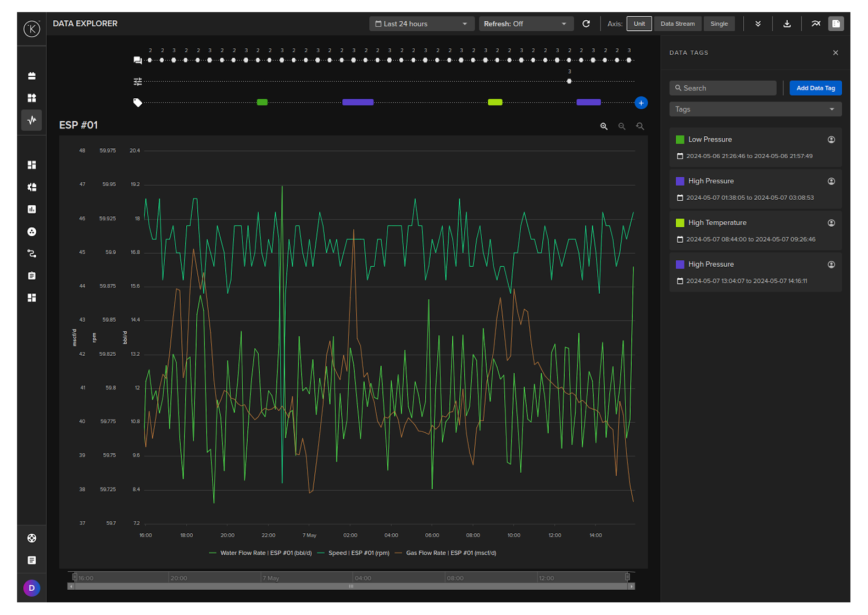Click the collapse double-chevron icon
868x615 pixels.
(758, 24)
